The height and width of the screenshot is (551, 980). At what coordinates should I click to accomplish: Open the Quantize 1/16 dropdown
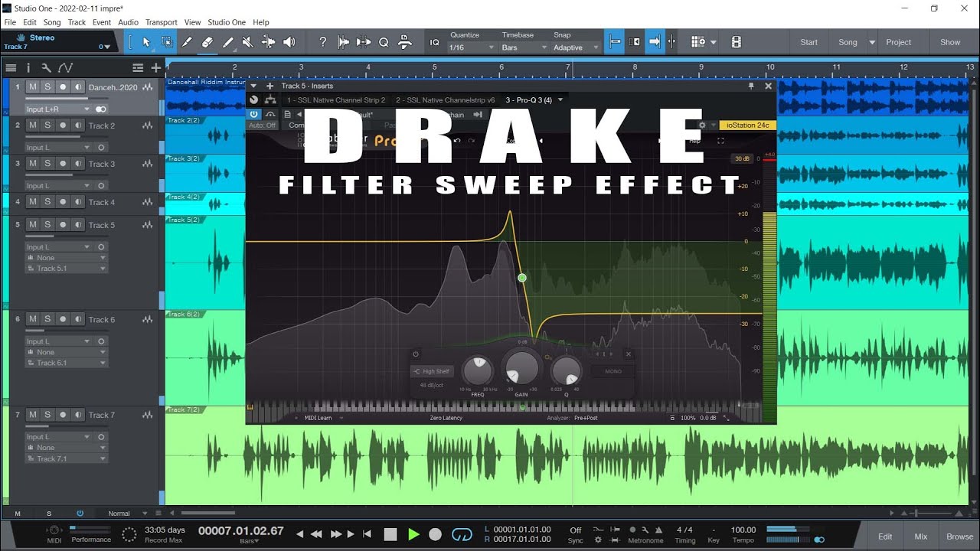(472, 47)
